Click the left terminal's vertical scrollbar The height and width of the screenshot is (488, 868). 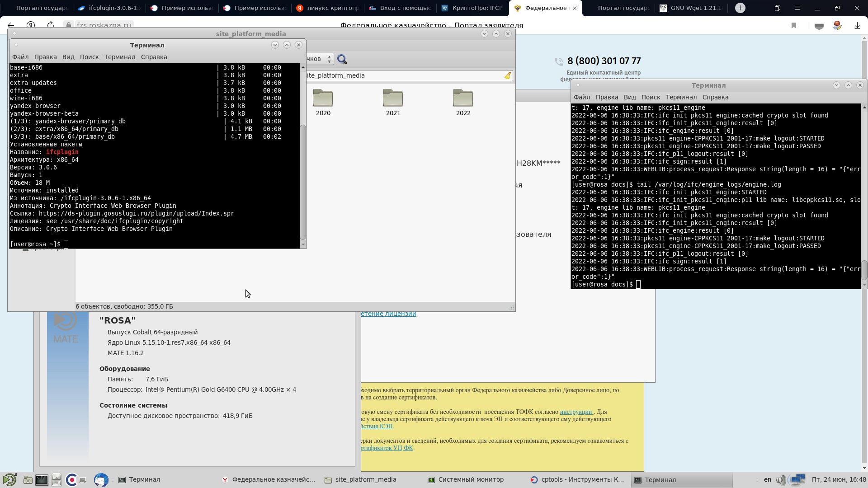[303, 181]
